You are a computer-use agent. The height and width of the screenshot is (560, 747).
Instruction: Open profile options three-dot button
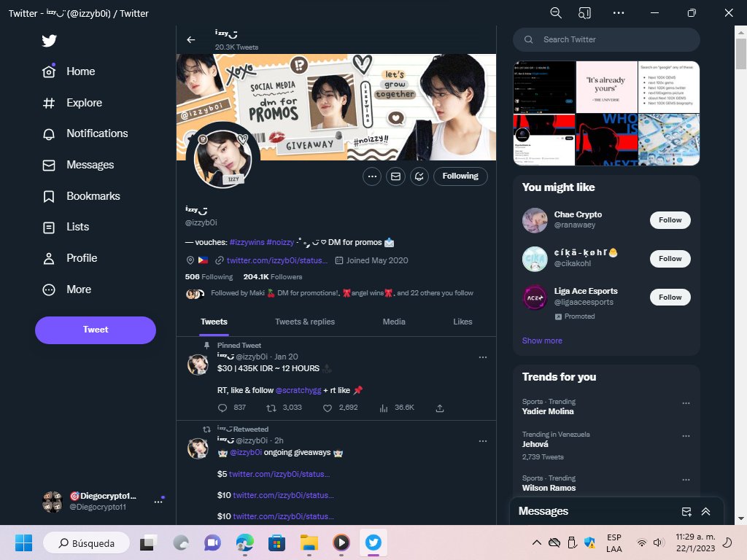[x=372, y=176]
